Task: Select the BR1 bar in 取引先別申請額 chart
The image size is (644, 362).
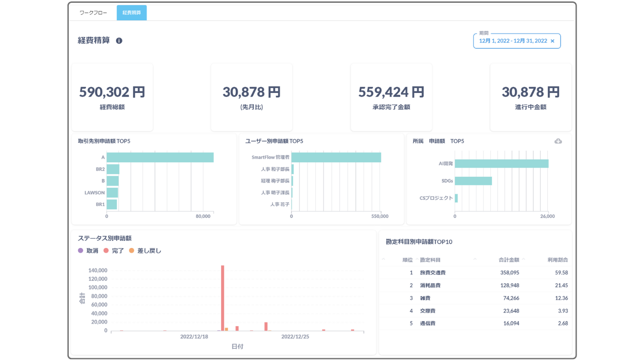Action: pos(112,205)
